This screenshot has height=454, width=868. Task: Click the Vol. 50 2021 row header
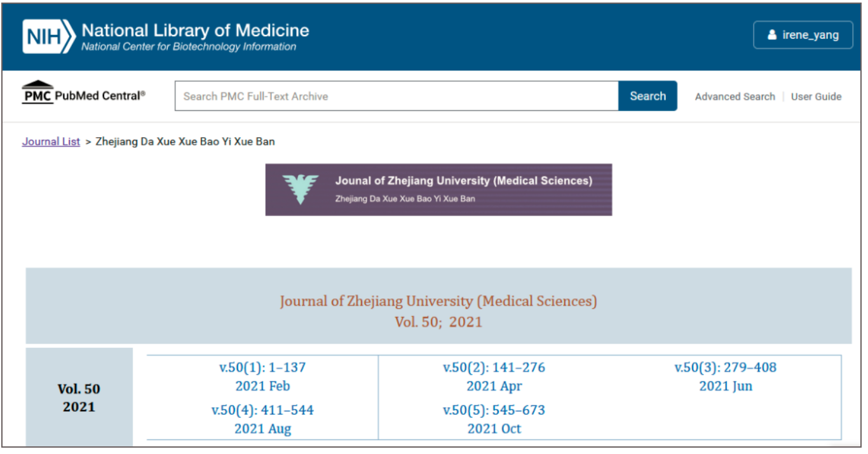[79, 397]
